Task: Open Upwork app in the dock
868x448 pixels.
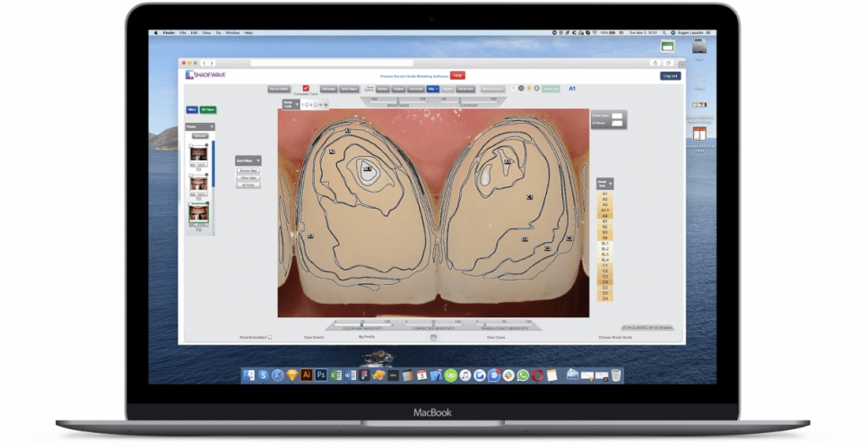Action: pos(451,375)
